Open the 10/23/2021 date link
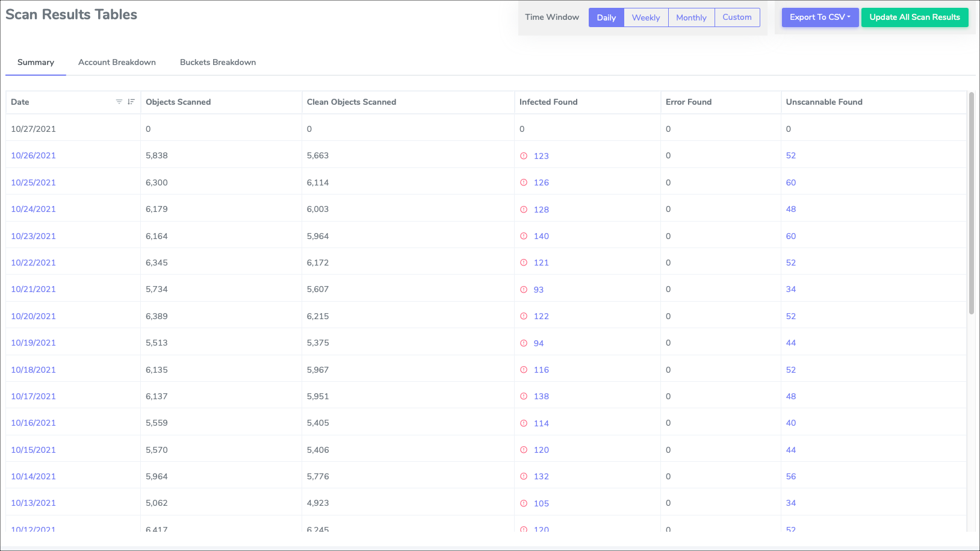This screenshot has width=980, height=551. click(x=33, y=236)
